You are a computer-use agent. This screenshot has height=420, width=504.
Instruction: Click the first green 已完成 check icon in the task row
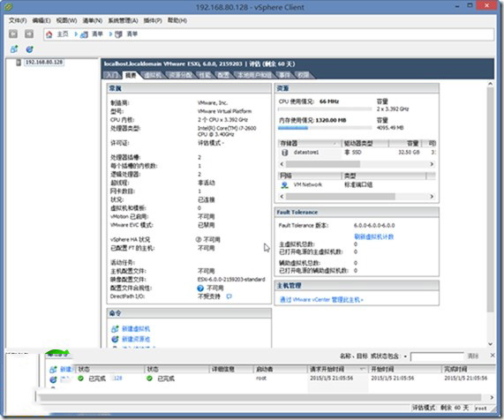[80, 379]
